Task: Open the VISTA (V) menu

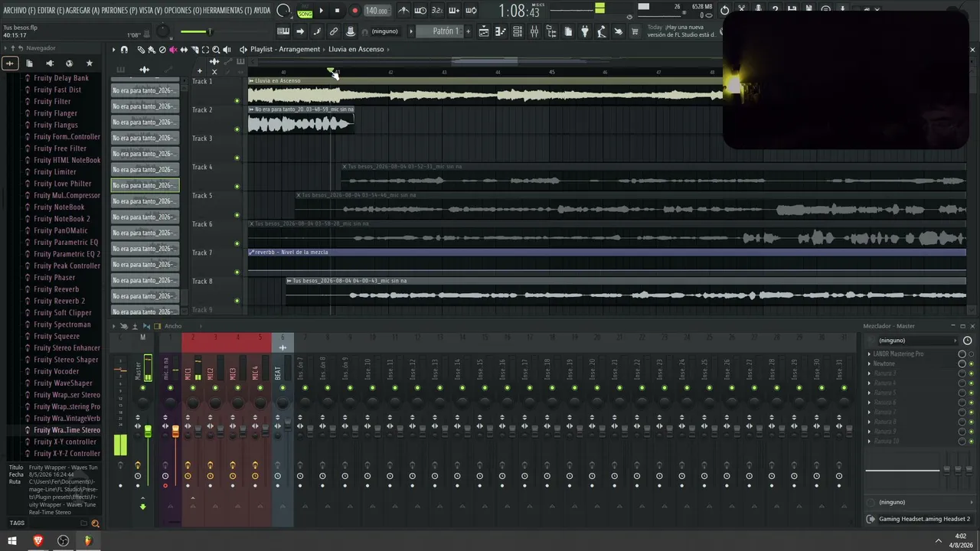Action: 151,11
